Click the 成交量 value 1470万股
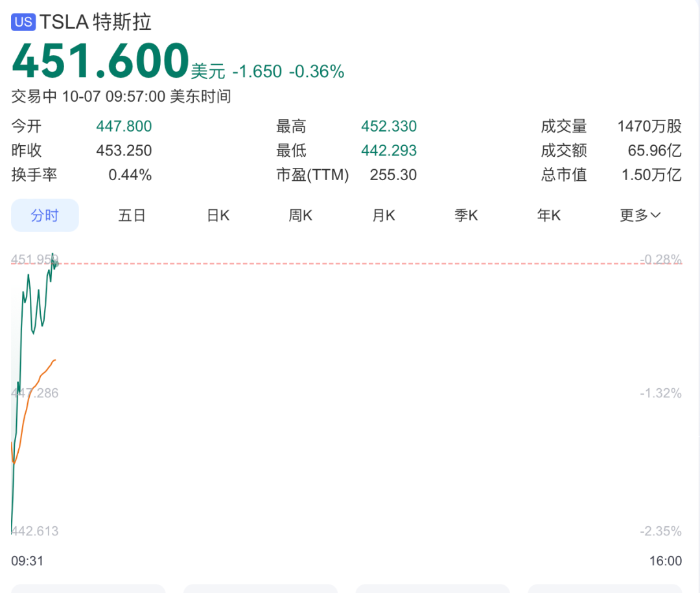The width and height of the screenshot is (700, 593). click(x=649, y=126)
